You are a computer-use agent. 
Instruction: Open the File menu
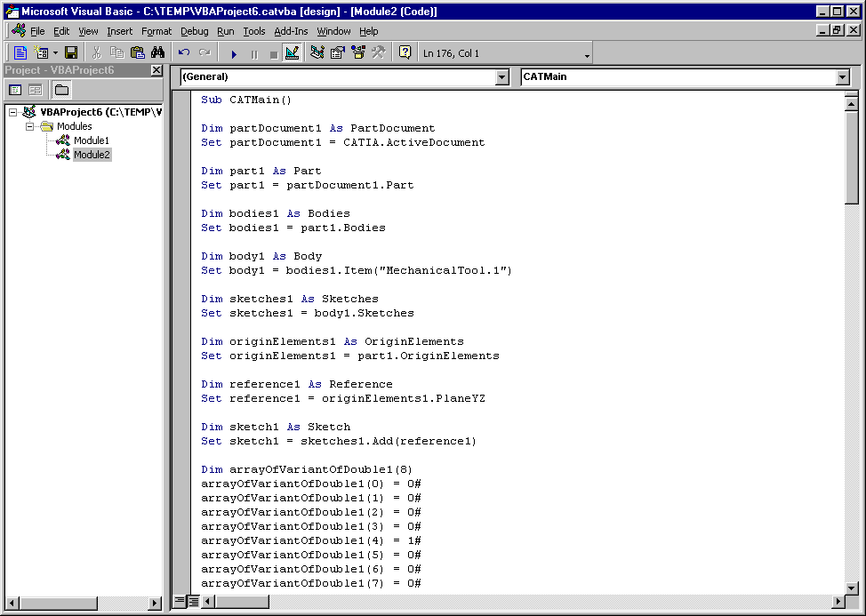[x=37, y=31]
